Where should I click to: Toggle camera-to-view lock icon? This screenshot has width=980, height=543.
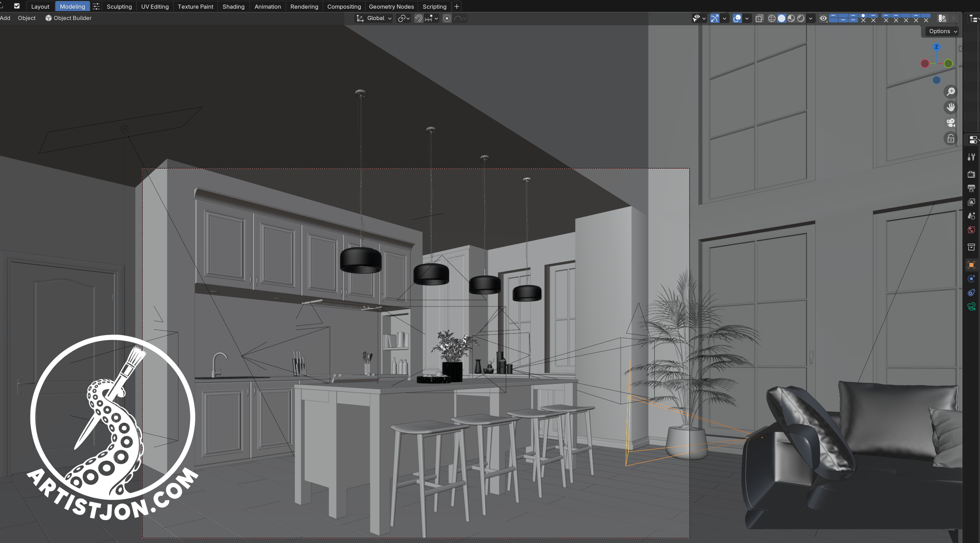[951, 138]
